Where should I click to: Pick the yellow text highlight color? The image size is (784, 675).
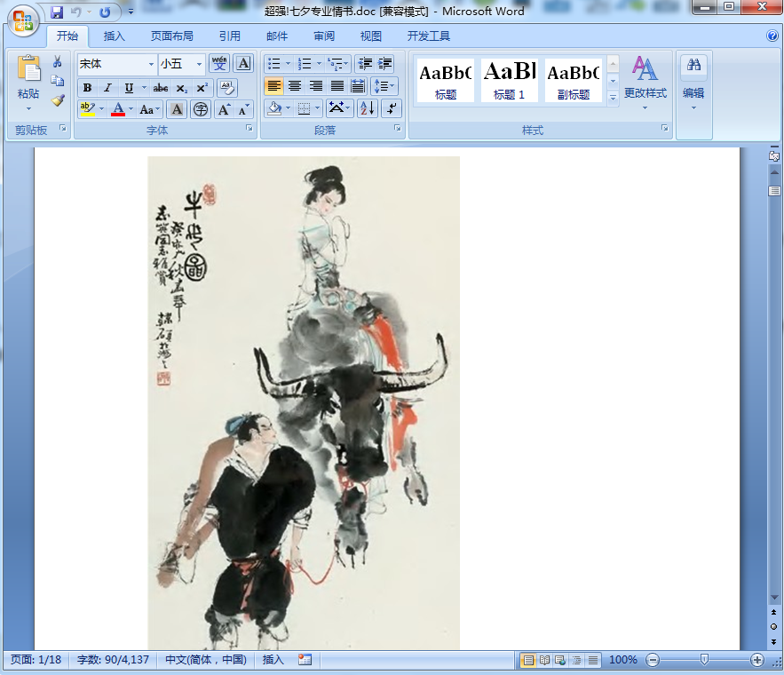(x=87, y=109)
